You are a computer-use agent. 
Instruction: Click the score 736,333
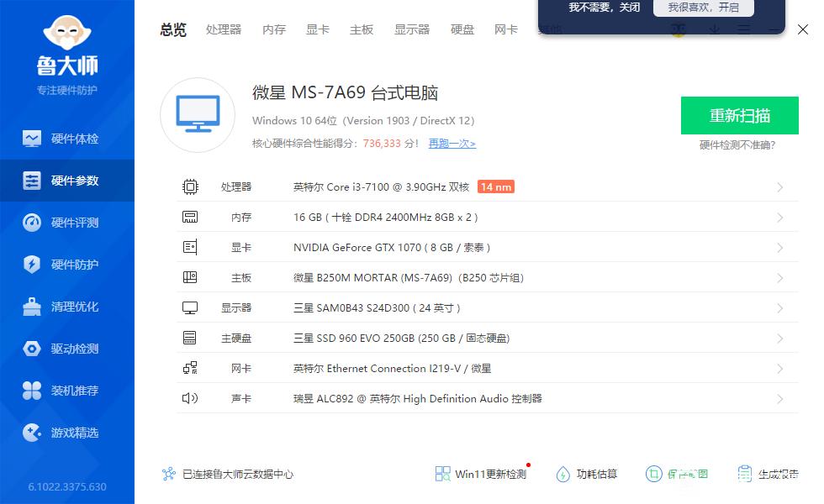coord(382,144)
